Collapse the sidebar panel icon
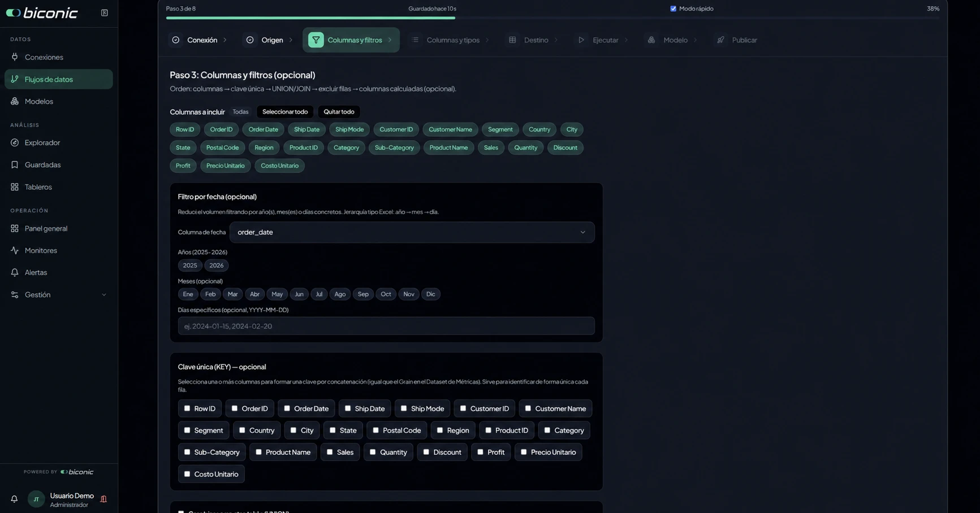This screenshot has height=513, width=980. pos(105,12)
